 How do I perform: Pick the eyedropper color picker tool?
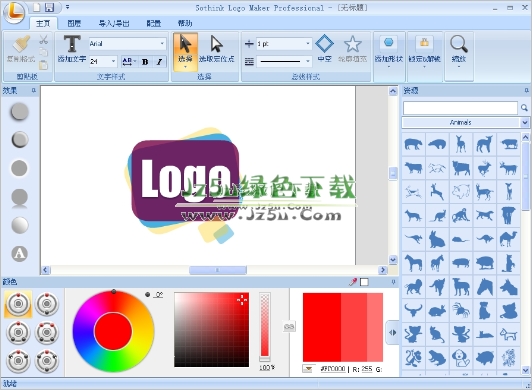click(353, 282)
